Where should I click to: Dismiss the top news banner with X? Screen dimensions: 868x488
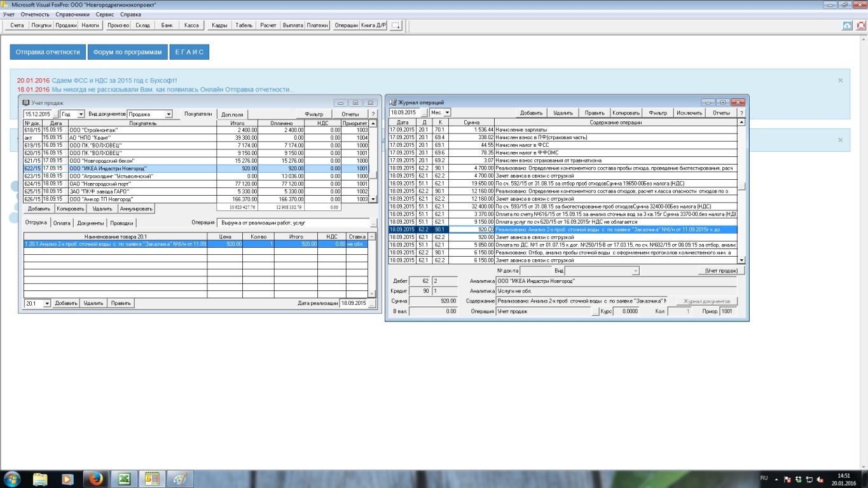pos(840,81)
